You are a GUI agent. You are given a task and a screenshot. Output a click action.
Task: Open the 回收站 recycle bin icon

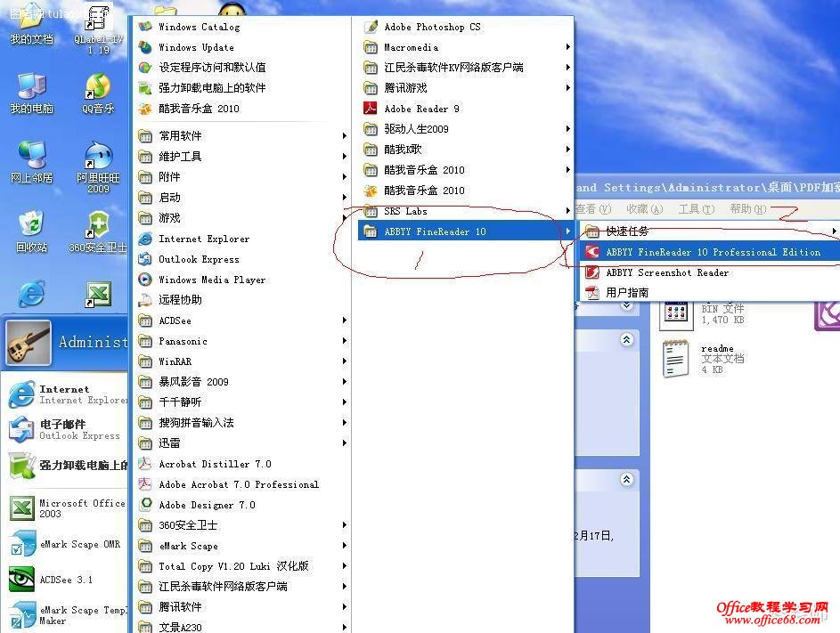pos(31,231)
